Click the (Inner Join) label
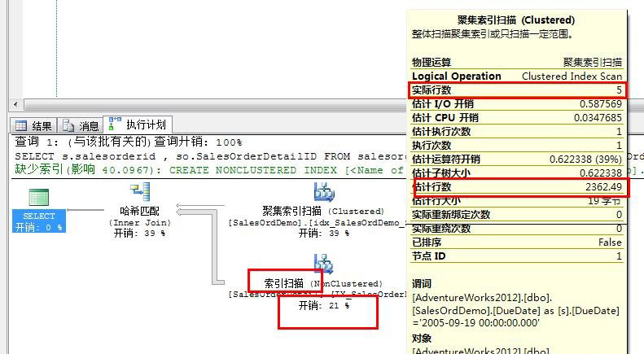Image resolution: width=644 pixels, height=354 pixels. click(x=140, y=223)
